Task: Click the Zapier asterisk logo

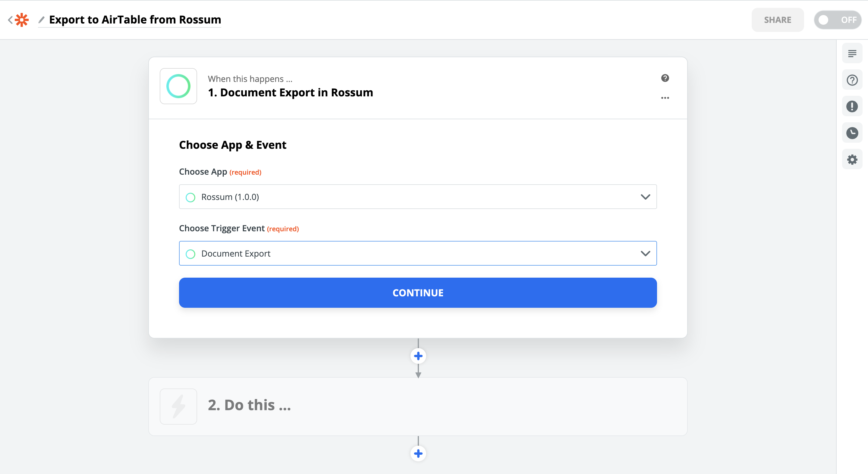Action: pyautogui.click(x=22, y=20)
